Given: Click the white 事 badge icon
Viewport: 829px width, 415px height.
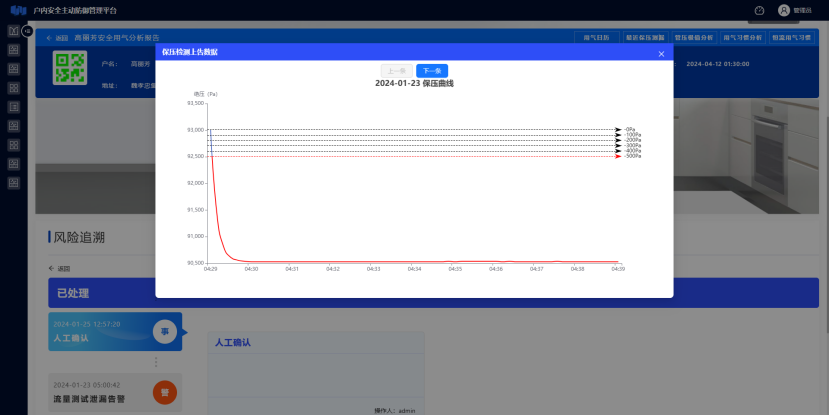Looking at the screenshot, I should tap(165, 331).
